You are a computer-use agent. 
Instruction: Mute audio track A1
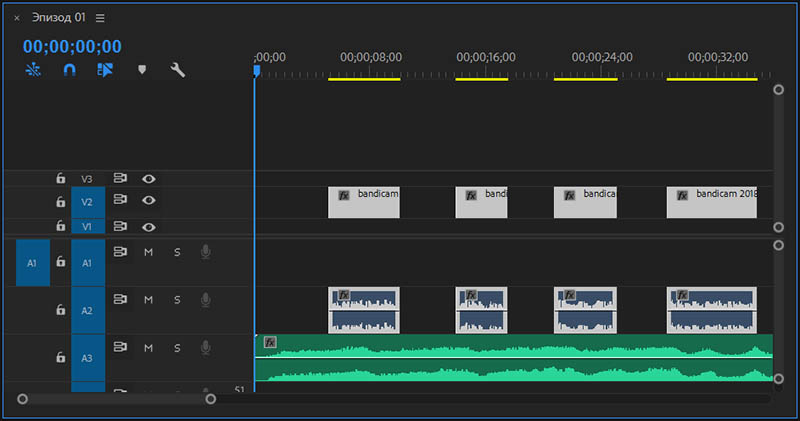(x=148, y=252)
